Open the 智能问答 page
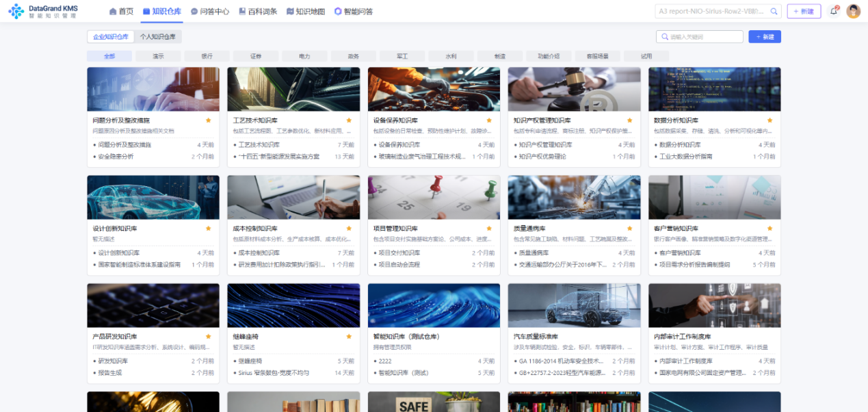This screenshot has width=868, height=412. (354, 12)
